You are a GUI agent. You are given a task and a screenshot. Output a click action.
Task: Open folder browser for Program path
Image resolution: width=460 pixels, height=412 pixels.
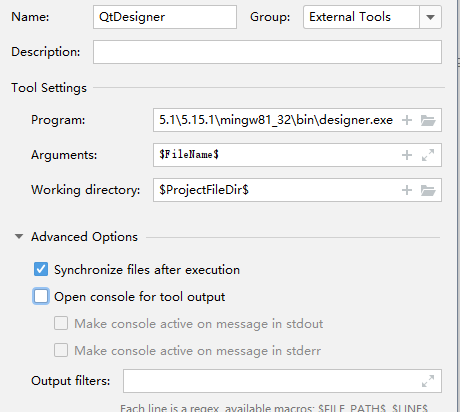428,120
